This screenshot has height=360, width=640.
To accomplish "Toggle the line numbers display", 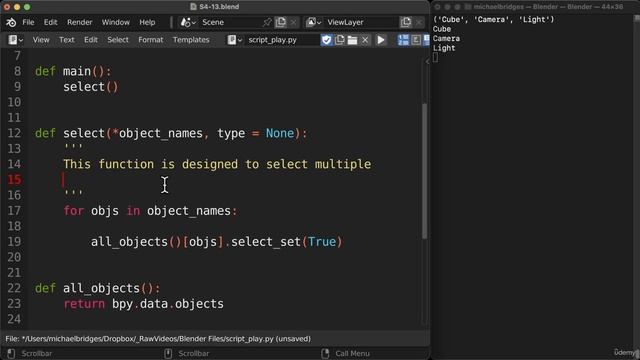I will click(x=403, y=40).
